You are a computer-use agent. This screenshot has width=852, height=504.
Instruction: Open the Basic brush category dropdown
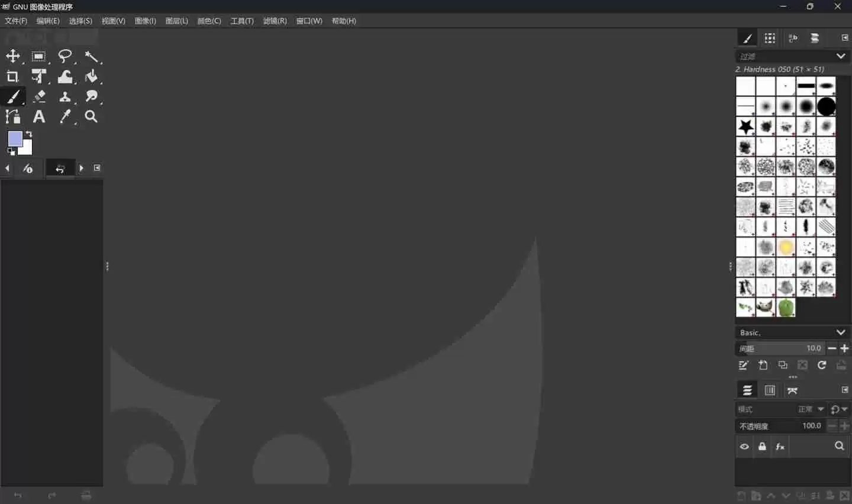[841, 332]
